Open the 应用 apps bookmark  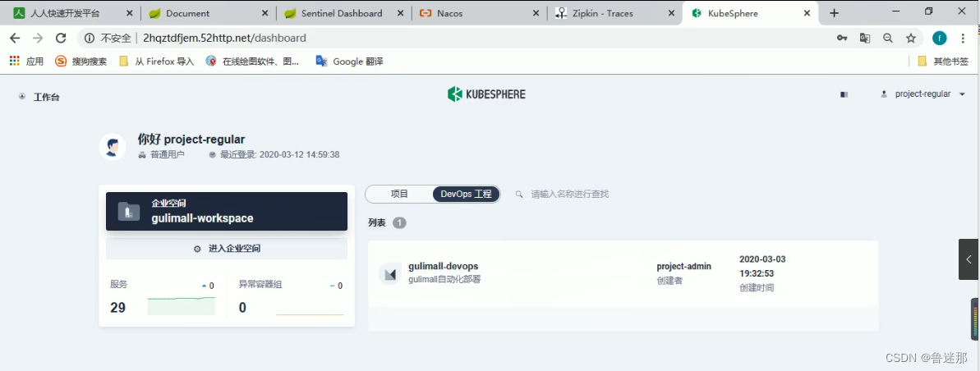coord(26,62)
